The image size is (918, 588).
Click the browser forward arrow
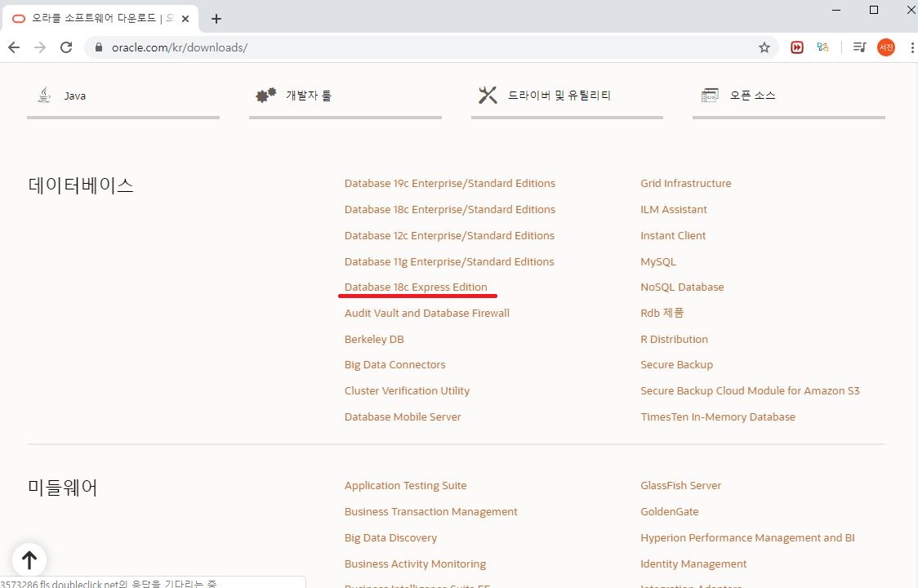coord(40,47)
